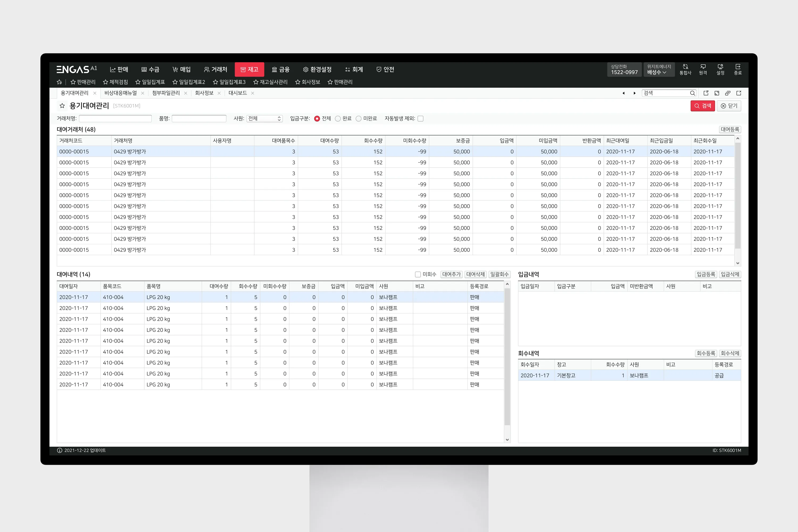Screen dimensions: 798x532
Task: Open the 사원 전체 dropdown
Action: 264,118
